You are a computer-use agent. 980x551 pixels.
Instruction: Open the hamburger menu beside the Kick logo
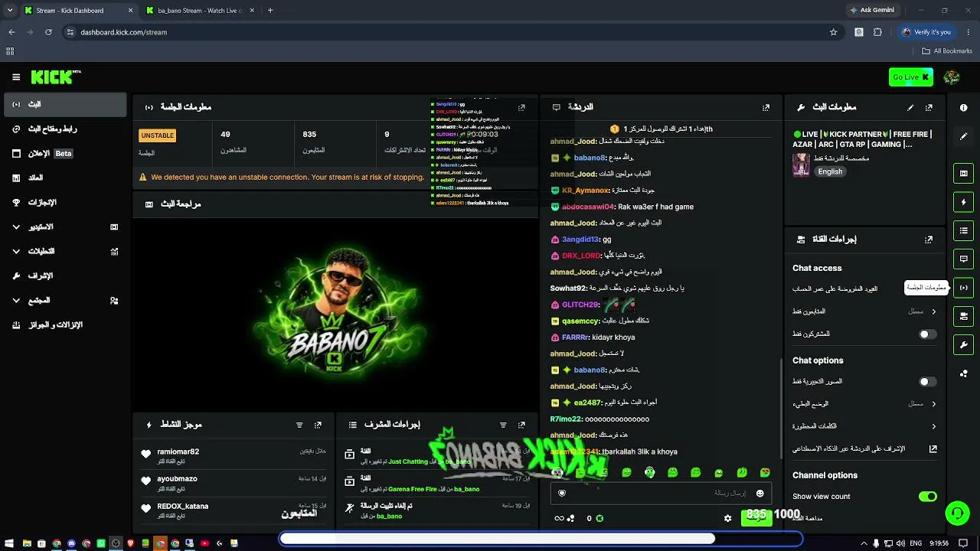pyautogui.click(x=16, y=77)
